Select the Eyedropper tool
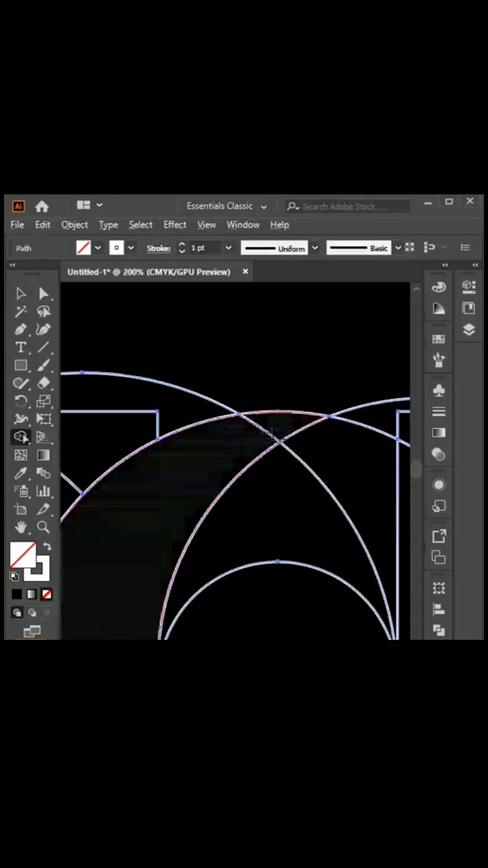488x868 pixels. (x=20, y=473)
